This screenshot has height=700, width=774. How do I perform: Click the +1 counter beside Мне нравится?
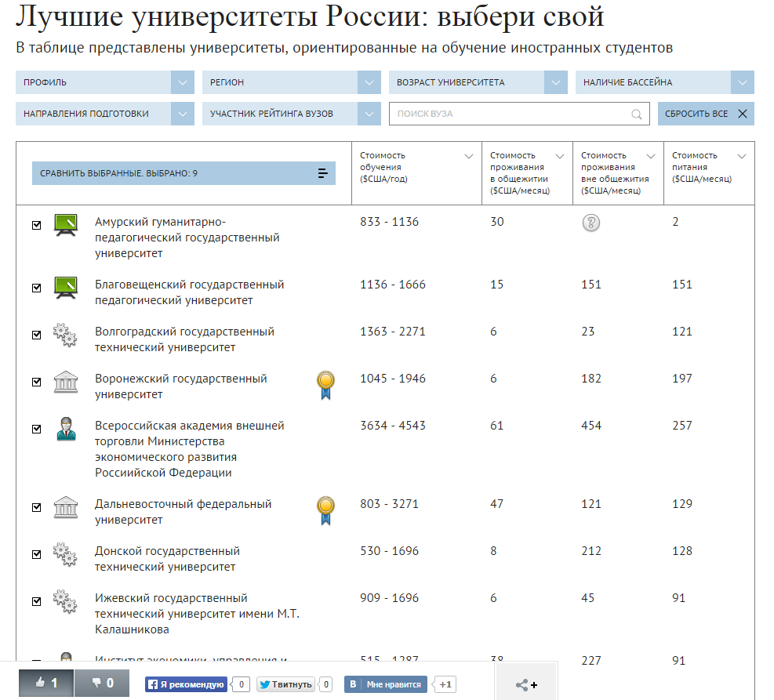click(x=445, y=684)
